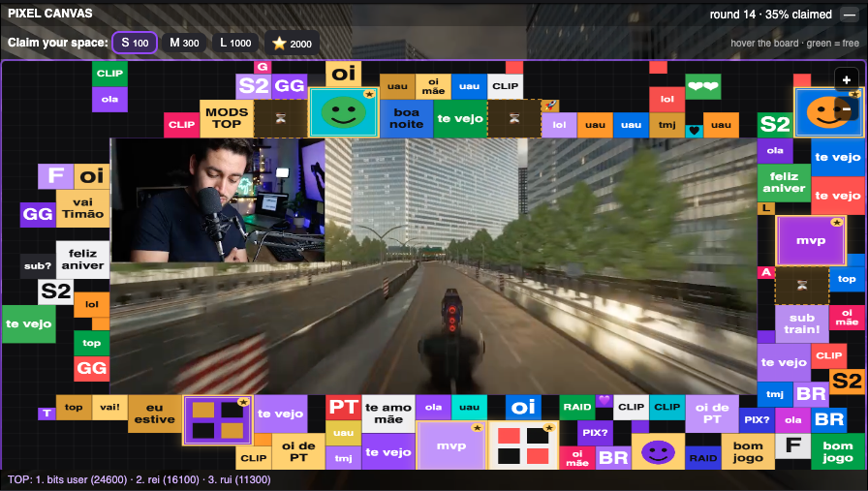Image resolution: width=868 pixels, height=491 pixels.
Task: Click the rocket emoji tile
Action: click(x=550, y=106)
